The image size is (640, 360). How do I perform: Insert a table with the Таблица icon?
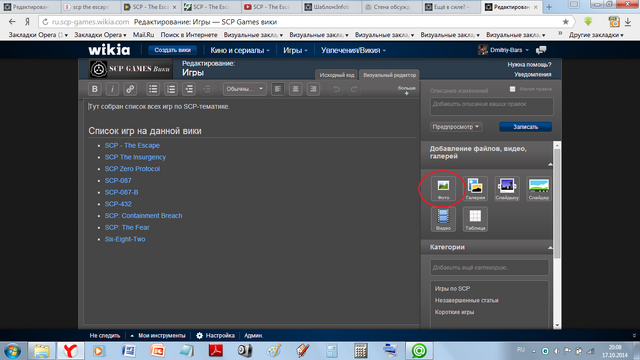[x=475, y=219]
